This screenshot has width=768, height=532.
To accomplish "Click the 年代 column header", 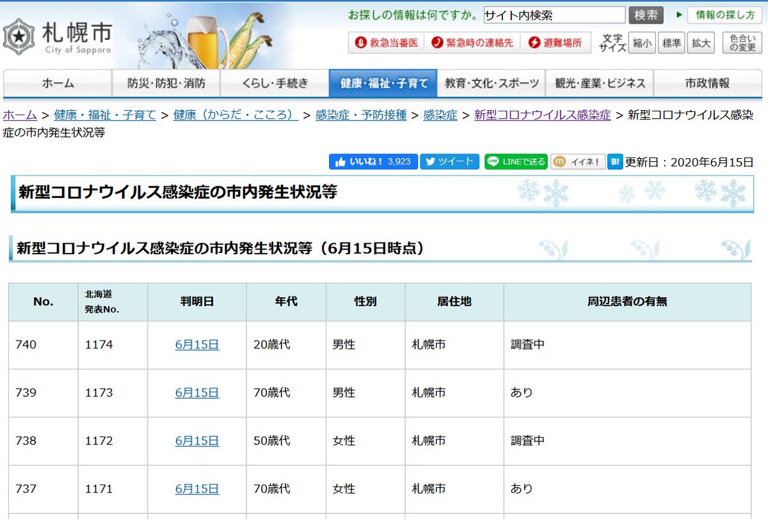I will coord(286,302).
